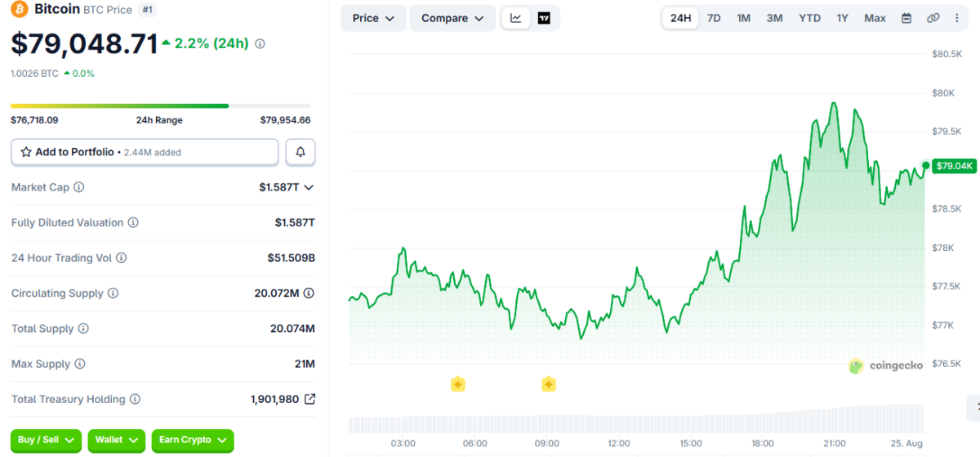The width and height of the screenshot is (980, 457).
Task: Open info icon next to 24h percentage
Action: [260, 44]
